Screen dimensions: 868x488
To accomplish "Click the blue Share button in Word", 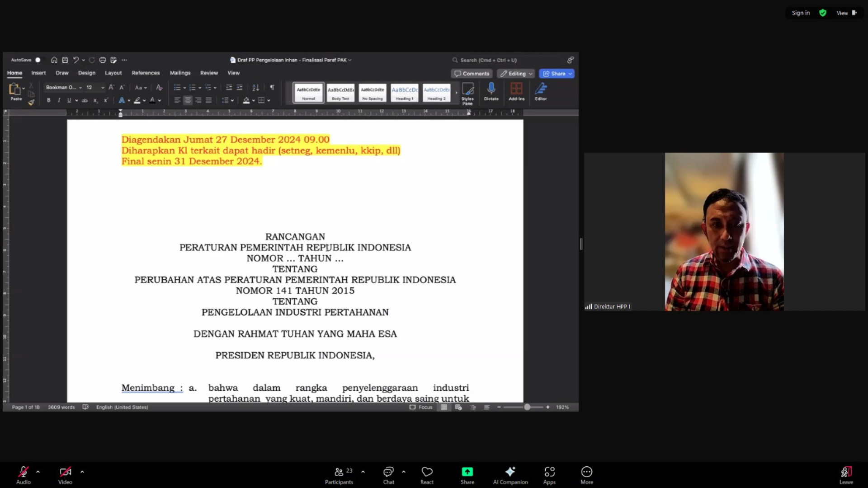I will point(557,74).
